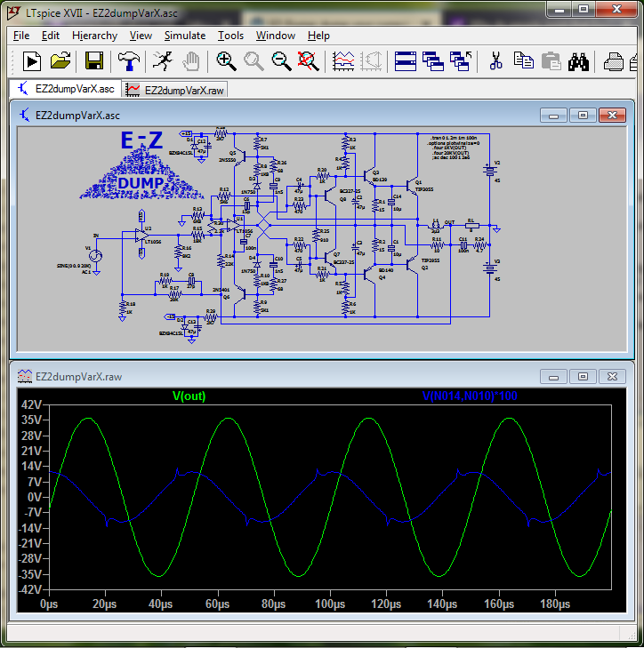Click the 42V vertical axis label
Screen dimensions: 644x648
31,404
